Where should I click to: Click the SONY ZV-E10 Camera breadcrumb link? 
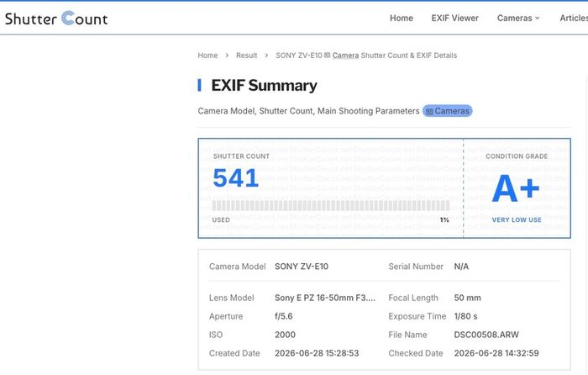tap(366, 55)
